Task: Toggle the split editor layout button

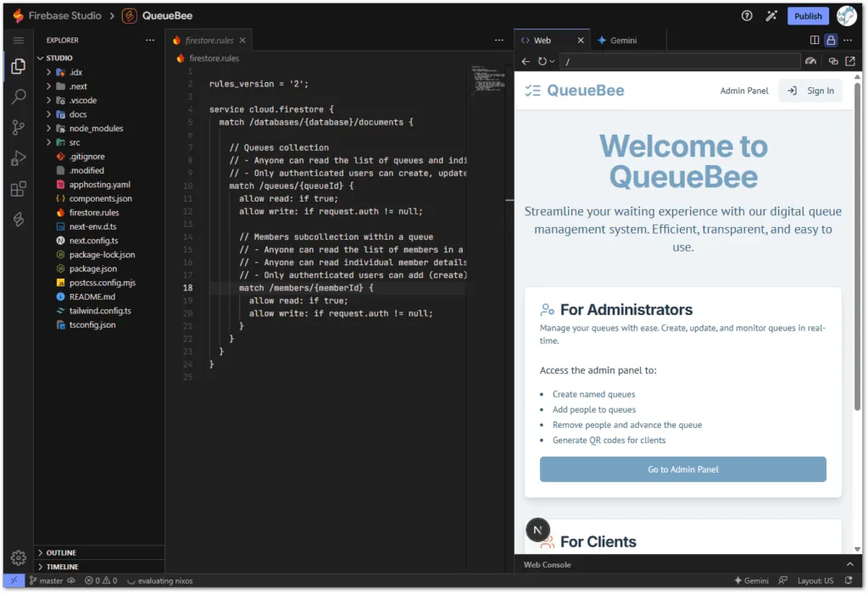Action: pos(815,40)
